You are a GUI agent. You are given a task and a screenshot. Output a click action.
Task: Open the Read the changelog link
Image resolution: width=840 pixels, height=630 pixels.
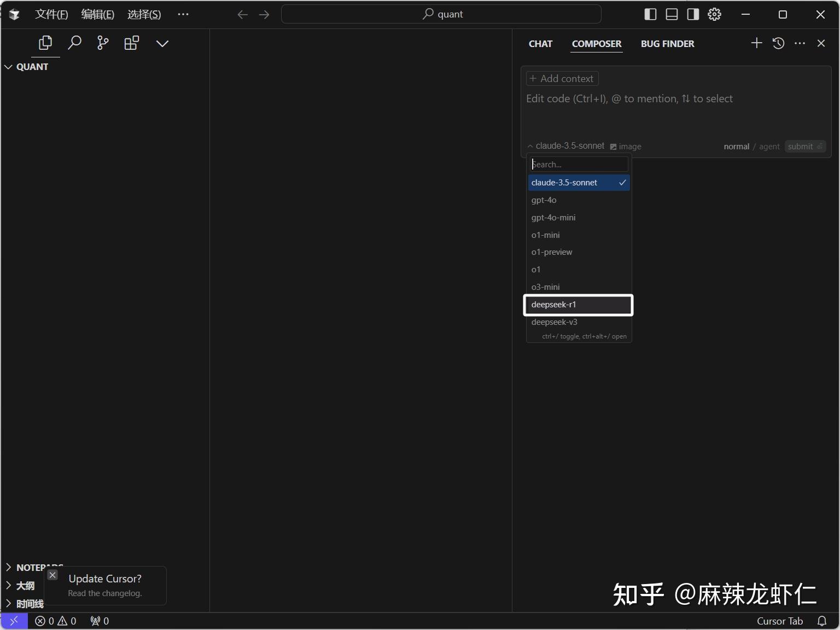105,594
